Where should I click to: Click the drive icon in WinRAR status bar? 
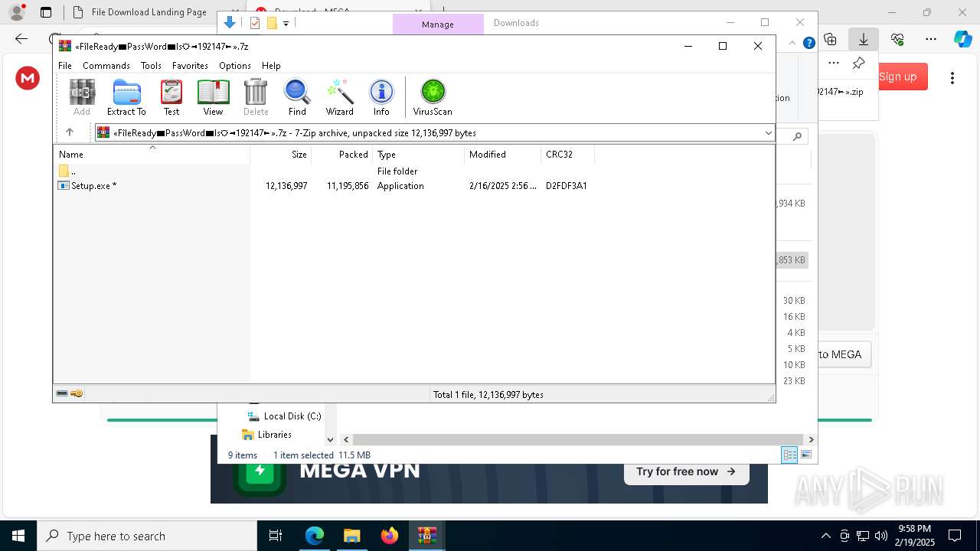(x=62, y=394)
